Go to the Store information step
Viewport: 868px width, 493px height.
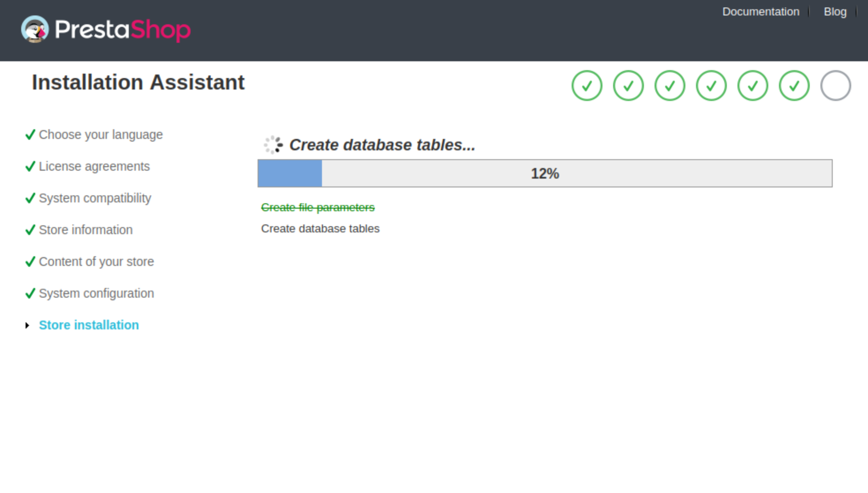(86, 230)
